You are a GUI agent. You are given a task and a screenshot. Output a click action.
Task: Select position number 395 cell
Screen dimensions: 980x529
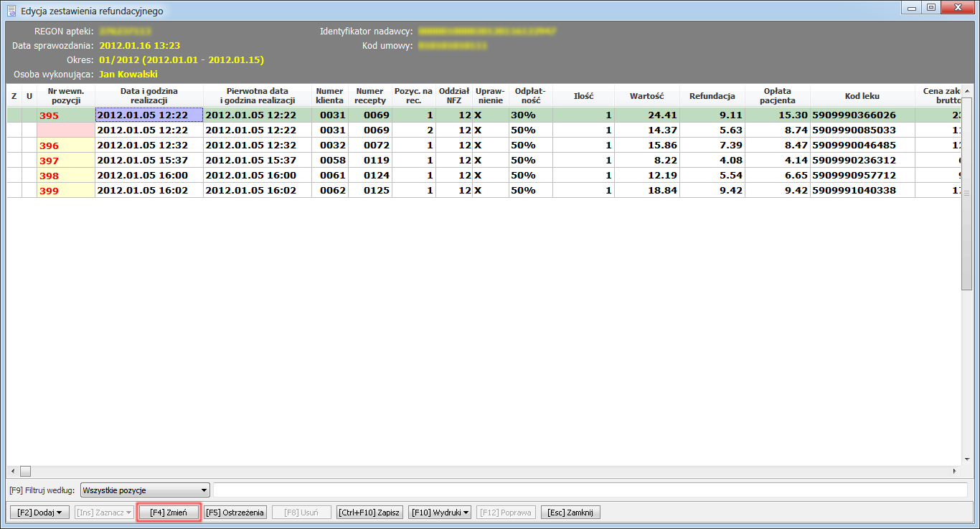point(66,115)
